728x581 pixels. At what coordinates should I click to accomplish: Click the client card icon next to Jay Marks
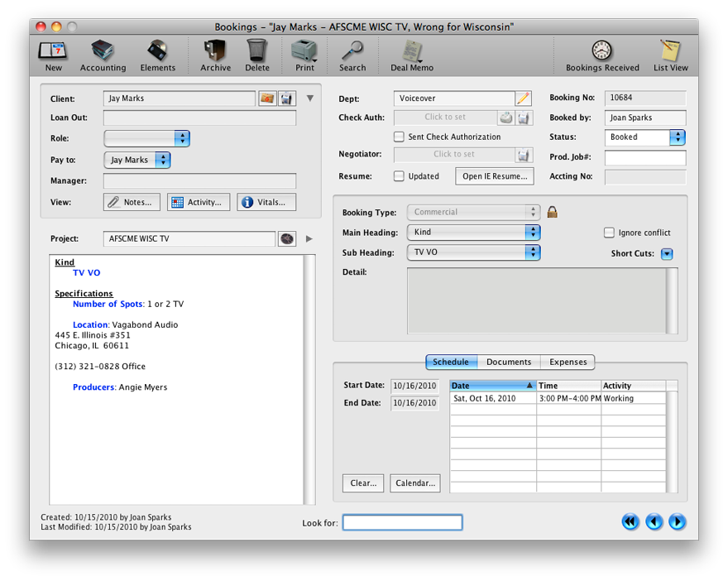click(267, 98)
